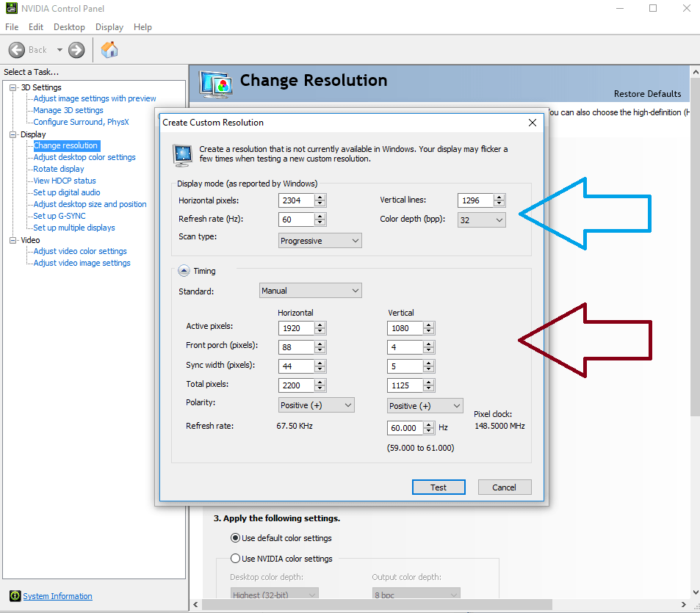Open the Home icon in toolbar
Screen dimensions: 700x613
109,49
